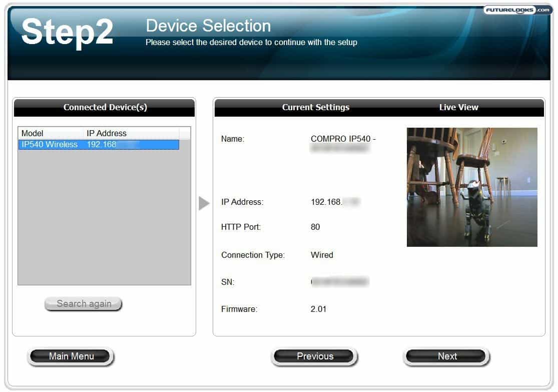Select the IP540 Wireless device row
558x392 pixels.
pyautogui.click(x=98, y=145)
